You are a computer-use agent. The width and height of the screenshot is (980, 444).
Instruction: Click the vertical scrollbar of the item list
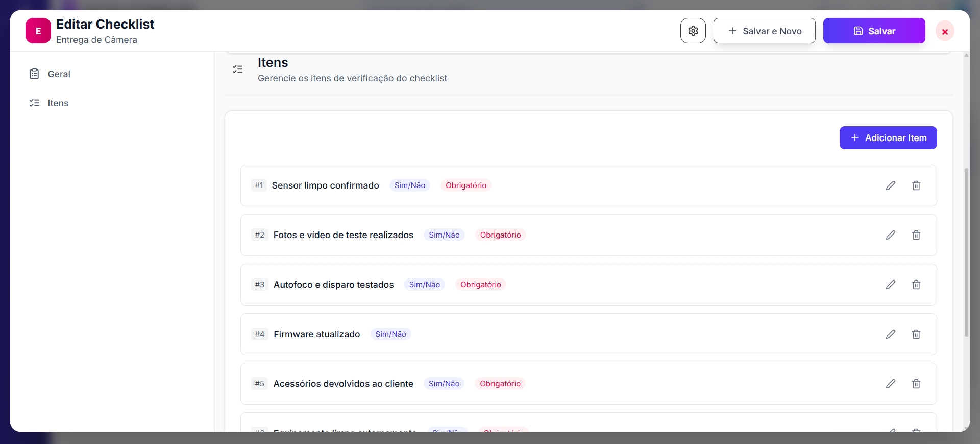click(x=966, y=252)
